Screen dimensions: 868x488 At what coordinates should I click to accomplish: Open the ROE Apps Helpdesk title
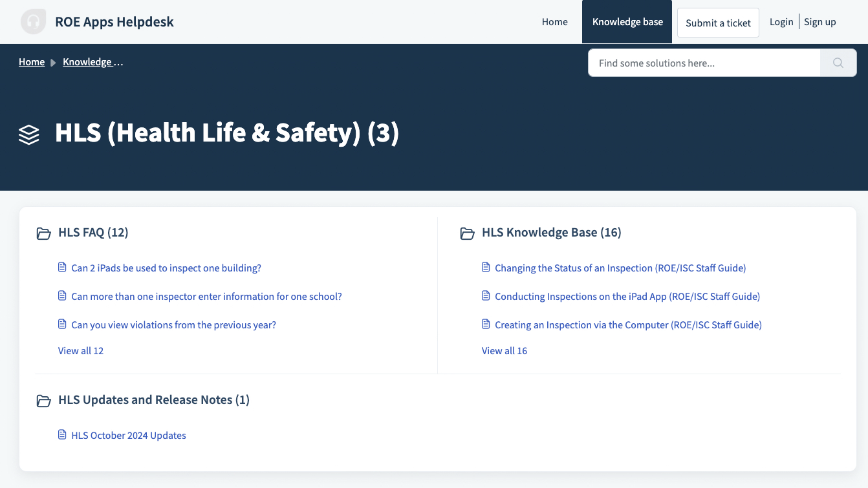(114, 22)
